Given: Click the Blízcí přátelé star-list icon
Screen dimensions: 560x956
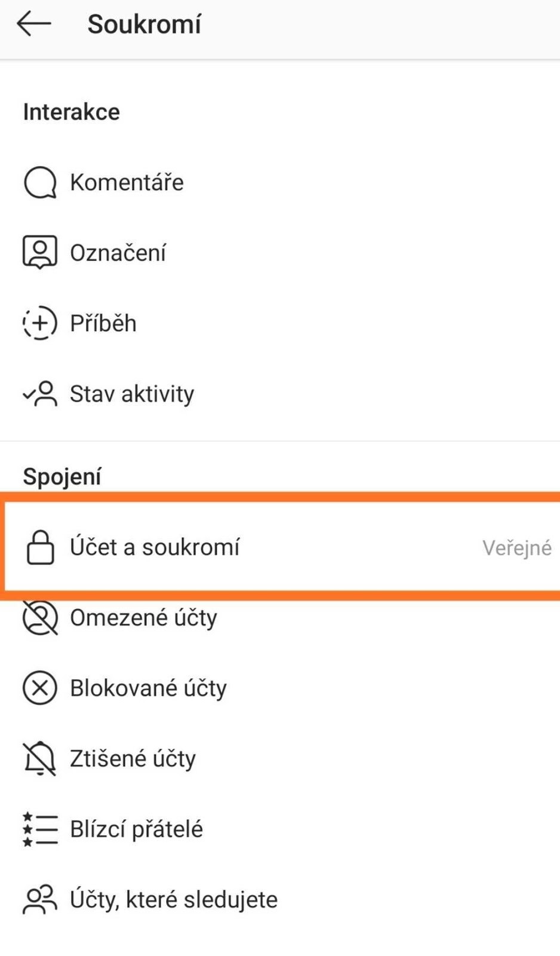Looking at the screenshot, I should pos(40,829).
